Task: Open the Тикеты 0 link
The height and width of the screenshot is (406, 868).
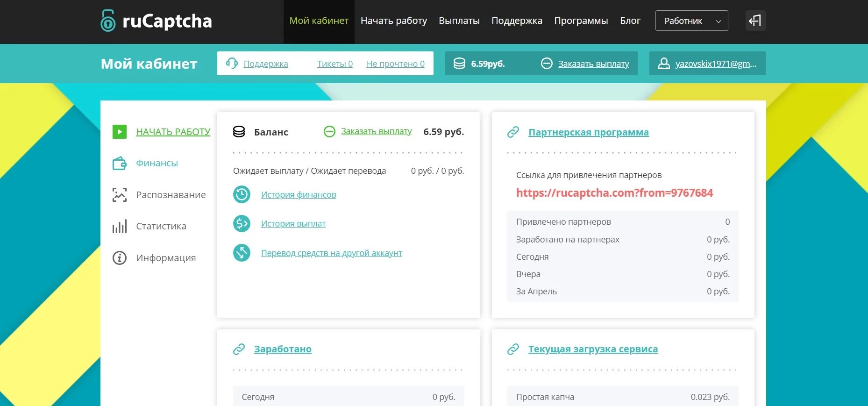Action: click(x=335, y=64)
